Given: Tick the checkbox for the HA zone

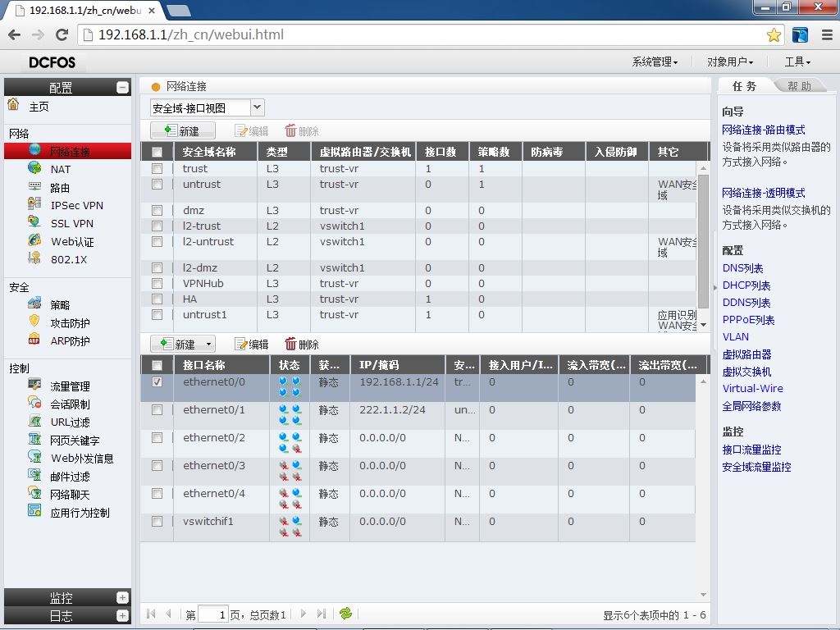Looking at the screenshot, I should (157, 299).
